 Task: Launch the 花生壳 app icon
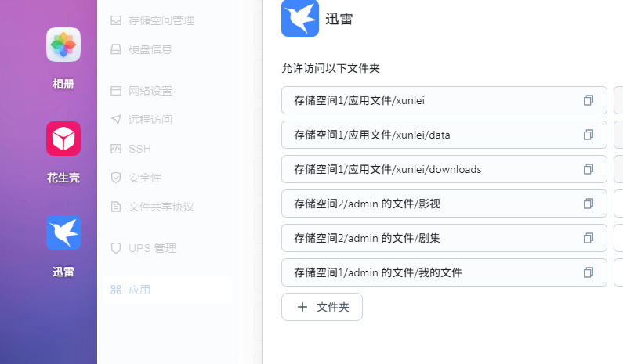(x=63, y=139)
